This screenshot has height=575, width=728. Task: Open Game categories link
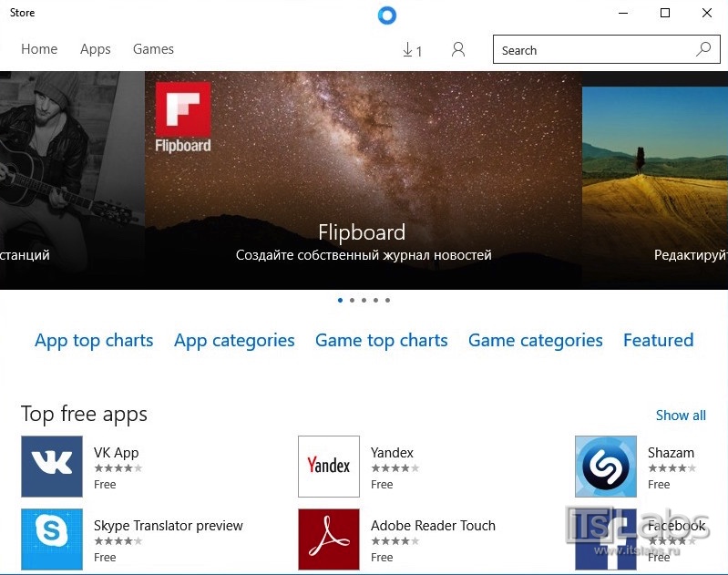pos(536,341)
